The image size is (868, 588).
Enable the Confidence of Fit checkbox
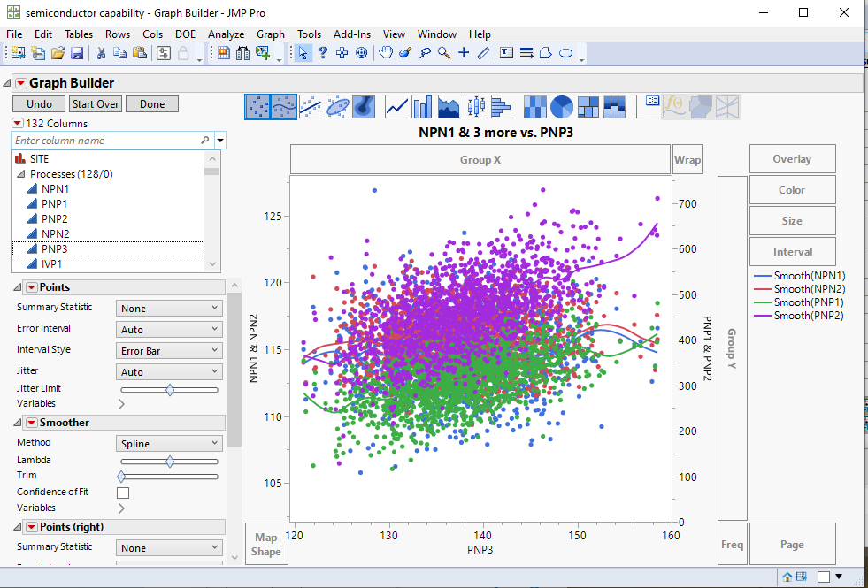[x=122, y=493]
